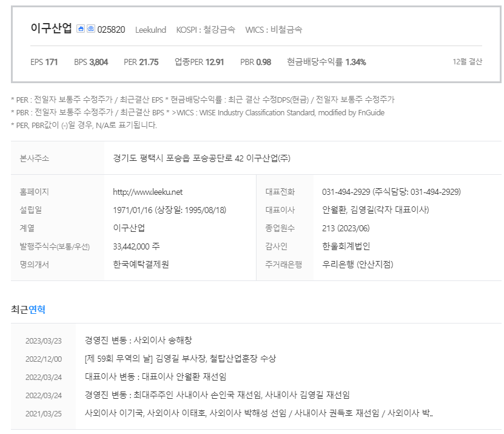Click the 주거래은행 label
The height and width of the screenshot is (434, 504).
pos(283,265)
